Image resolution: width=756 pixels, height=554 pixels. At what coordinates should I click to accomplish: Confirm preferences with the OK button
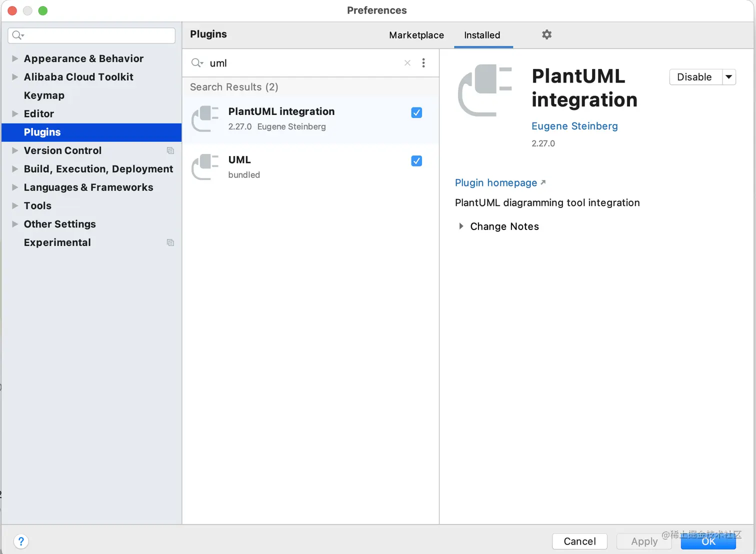pos(708,541)
